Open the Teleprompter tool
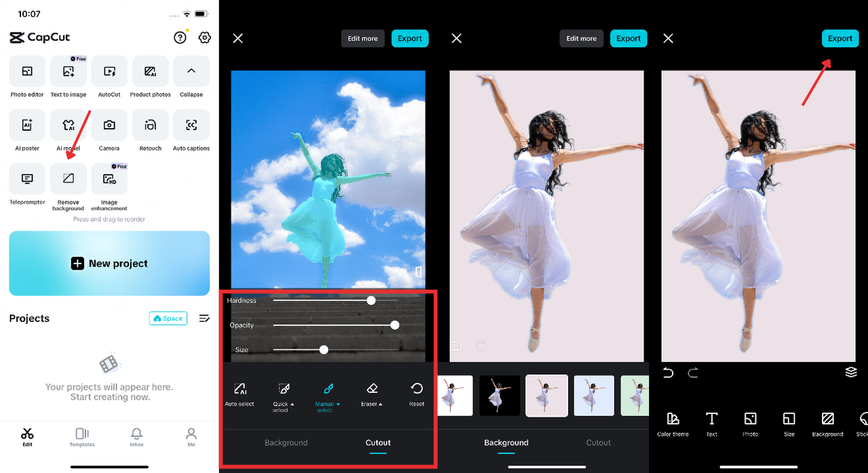The height and width of the screenshot is (473, 868). [27, 179]
